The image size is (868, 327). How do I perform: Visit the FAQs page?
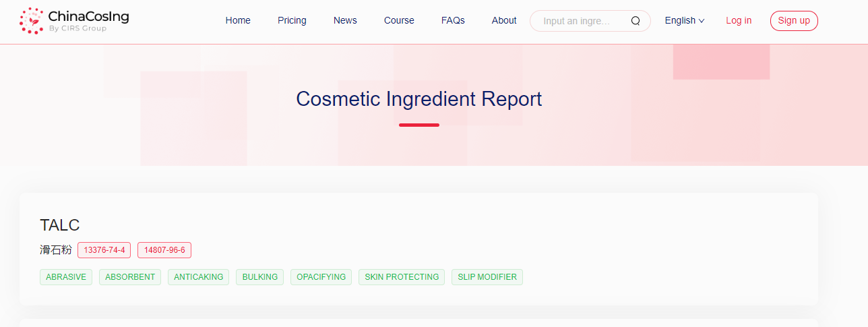click(x=453, y=21)
